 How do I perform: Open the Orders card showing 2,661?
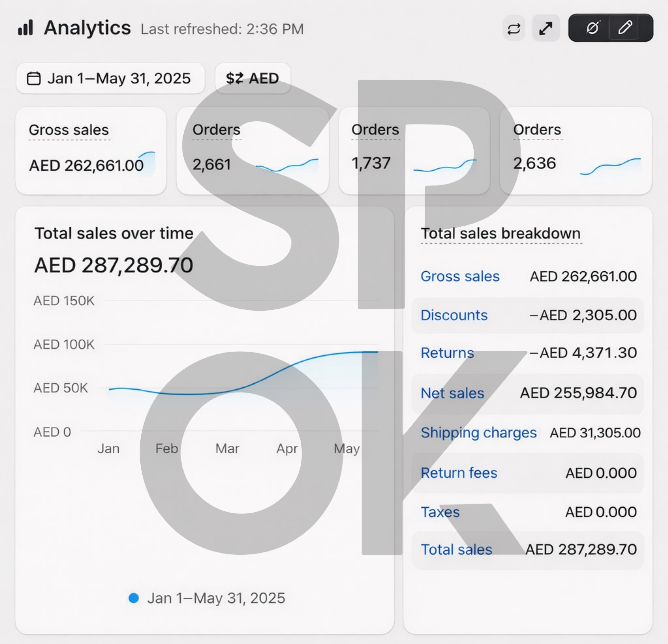[252, 151]
